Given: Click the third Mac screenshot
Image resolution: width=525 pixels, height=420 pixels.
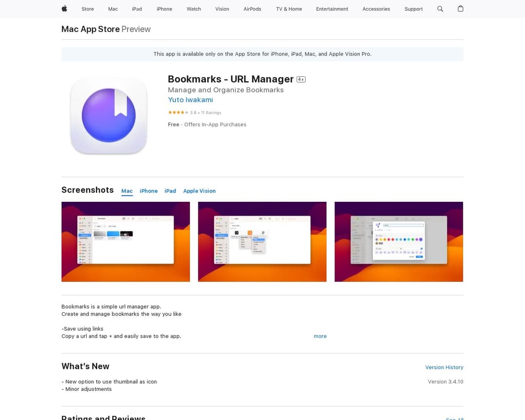Looking at the screenshot, I should pos(399,242).
